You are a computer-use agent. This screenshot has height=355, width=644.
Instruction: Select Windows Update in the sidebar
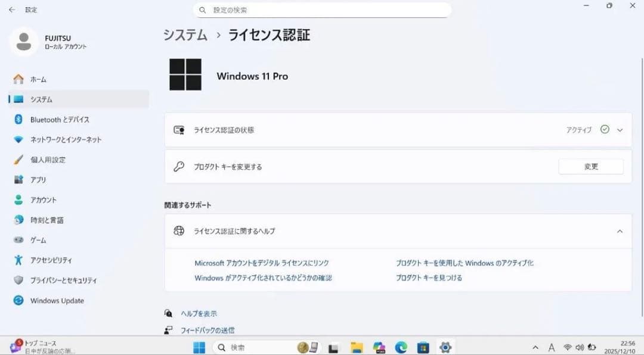point(57,300)
